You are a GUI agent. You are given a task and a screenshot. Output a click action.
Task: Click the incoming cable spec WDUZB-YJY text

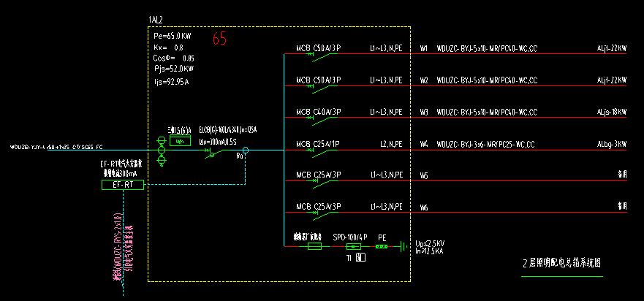[56, 146]
